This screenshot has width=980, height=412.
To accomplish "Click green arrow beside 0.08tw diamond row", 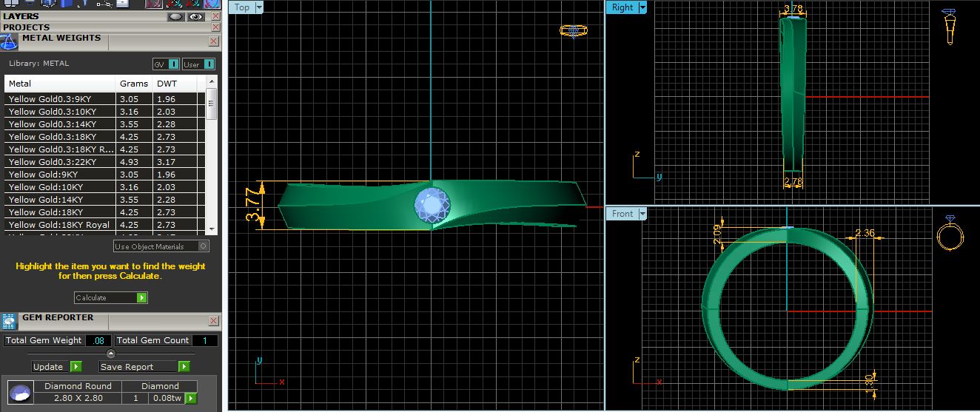I will tap(191, 398).
